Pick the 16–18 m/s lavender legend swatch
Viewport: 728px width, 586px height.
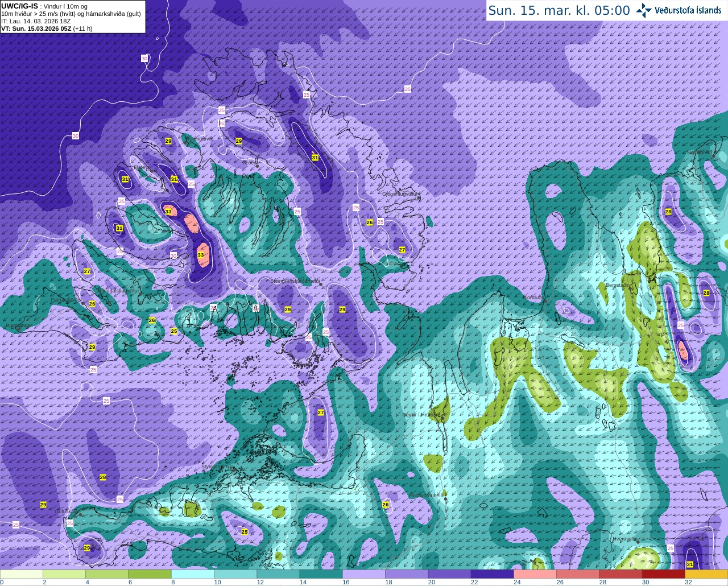point(364,574)
